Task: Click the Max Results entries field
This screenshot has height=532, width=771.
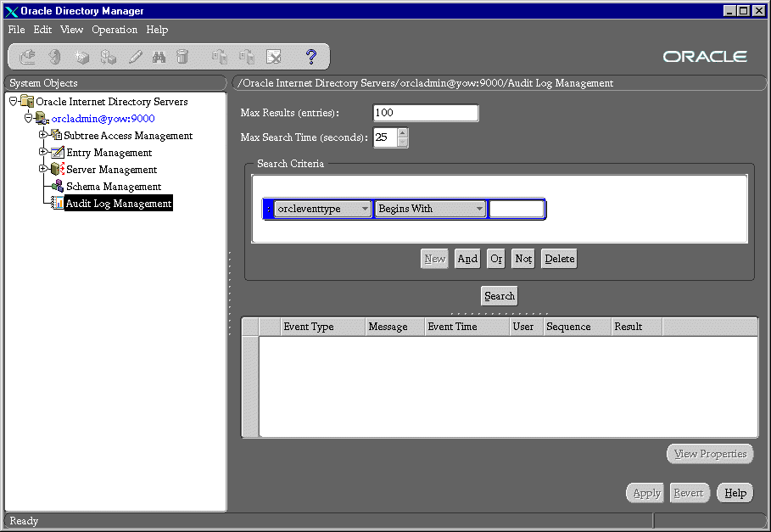Action: (x=425, y=113)
